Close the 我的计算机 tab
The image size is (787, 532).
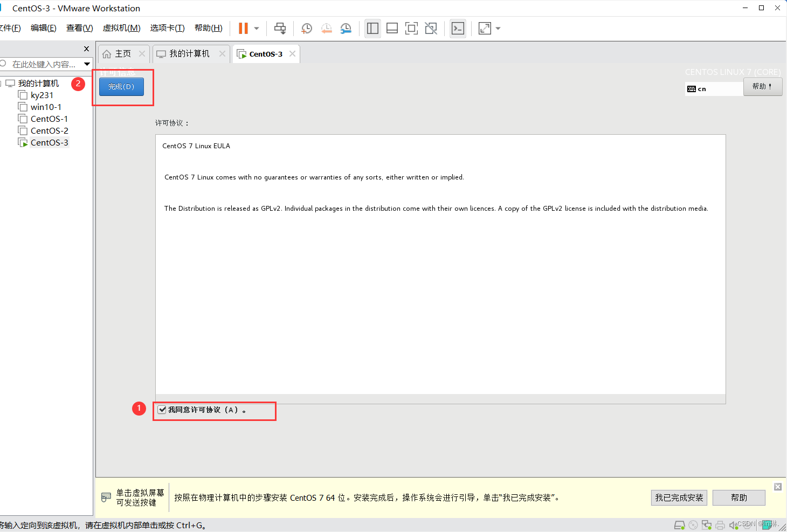pyautogui.click(x=222, y=54)
